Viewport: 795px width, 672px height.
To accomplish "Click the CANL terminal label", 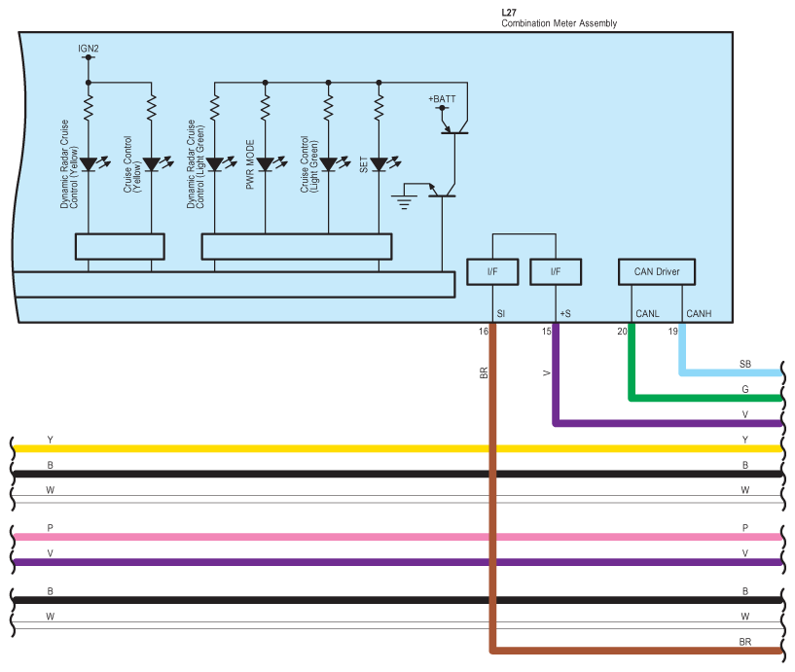I will 646,313.
